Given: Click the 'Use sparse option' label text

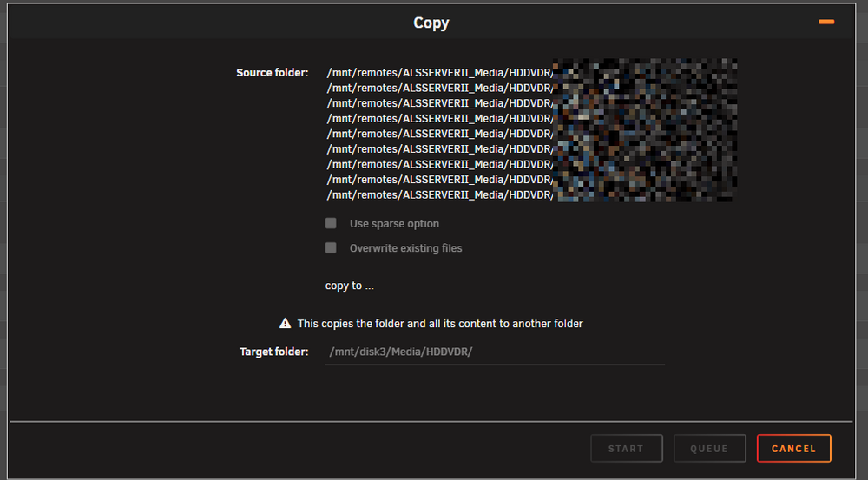Looking at the screenshot, I should coord(394,224).
